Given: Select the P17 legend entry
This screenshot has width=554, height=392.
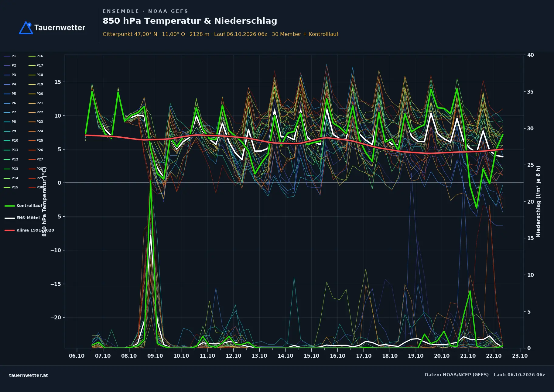Looking at the screenshot, I should 36,66.
